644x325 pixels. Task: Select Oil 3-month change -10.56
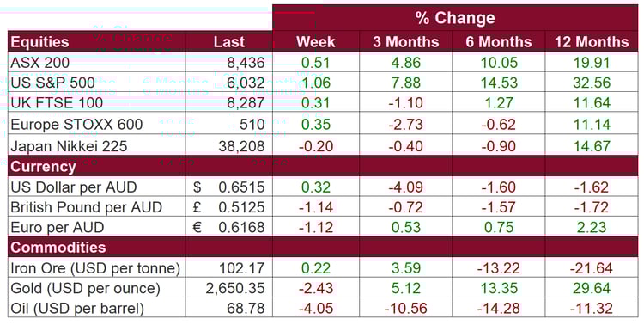click(x=406, y=309)
